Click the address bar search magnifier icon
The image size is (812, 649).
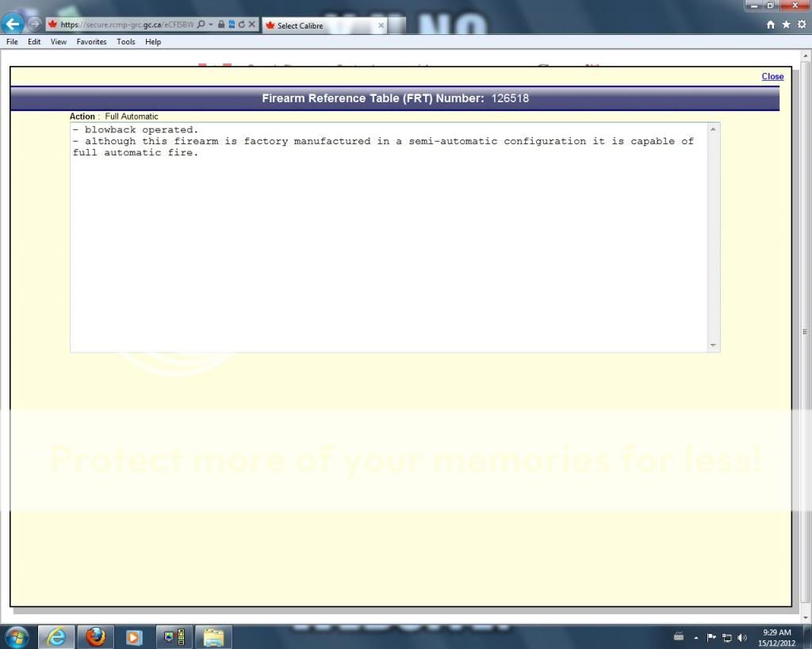(x=201, y=25)
